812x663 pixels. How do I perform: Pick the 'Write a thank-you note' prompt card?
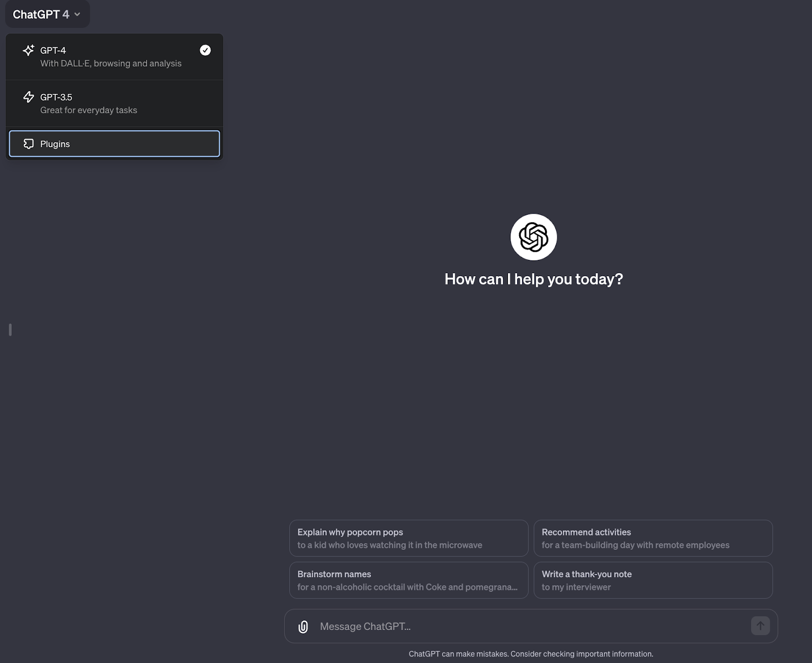point(653,580)
